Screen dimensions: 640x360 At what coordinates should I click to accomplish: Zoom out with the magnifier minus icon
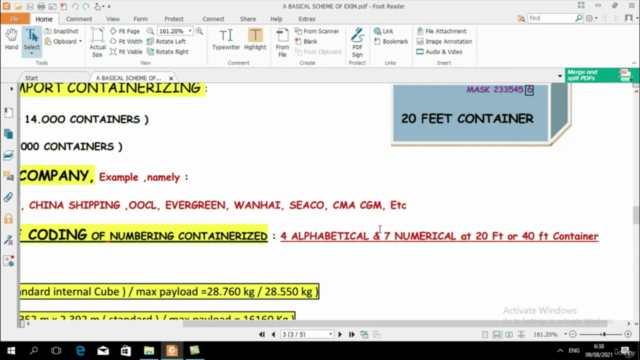pos(150,31)
